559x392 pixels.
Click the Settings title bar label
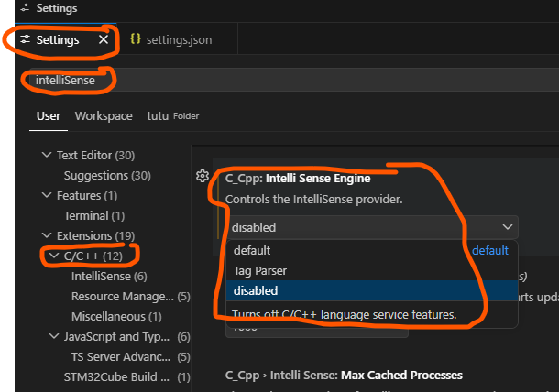pyautogui.click(x=56, y=8)
